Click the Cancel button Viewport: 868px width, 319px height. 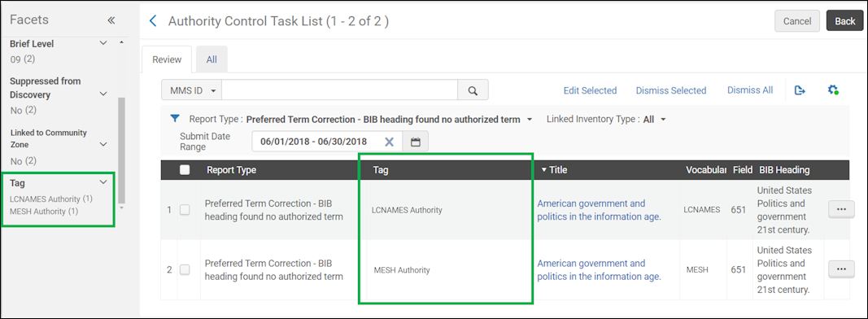797,21
